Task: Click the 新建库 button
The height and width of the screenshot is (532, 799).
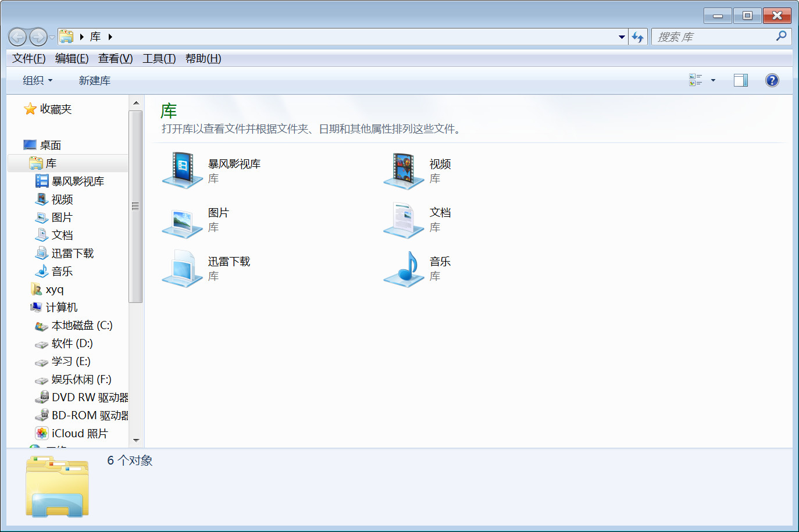Action: tap(94, 80)
